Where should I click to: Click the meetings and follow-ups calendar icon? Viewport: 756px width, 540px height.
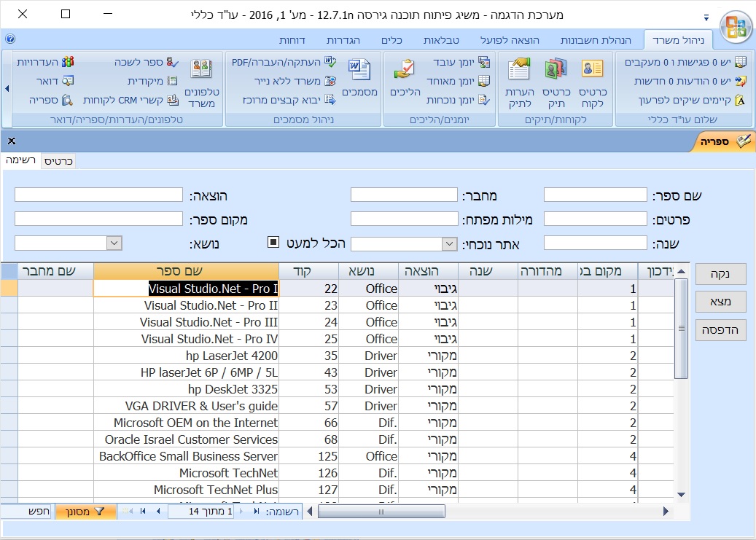click(x=740, y=62)
